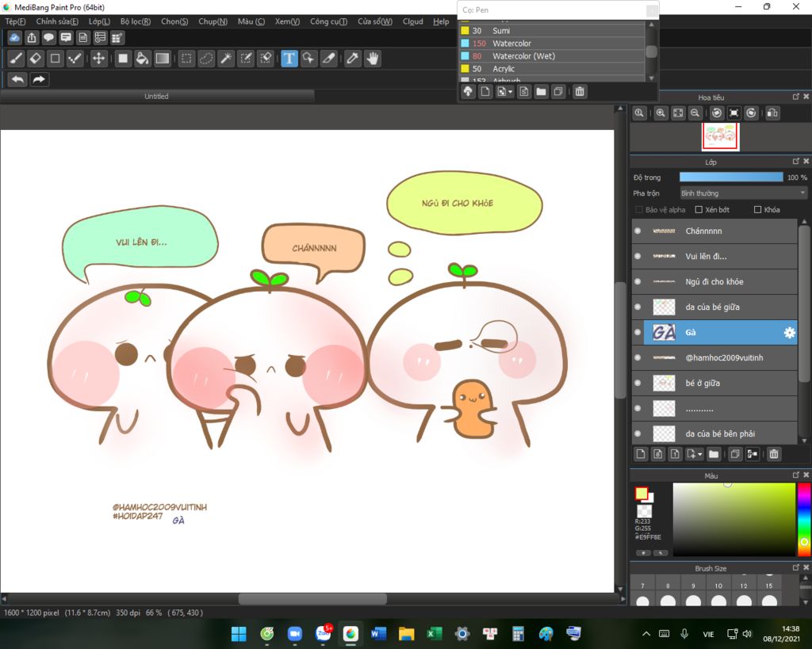Viewport: 812px width, 649px height.
Task: Duplicate layer icon in layer panel
Action: click(x=735, y=454)
